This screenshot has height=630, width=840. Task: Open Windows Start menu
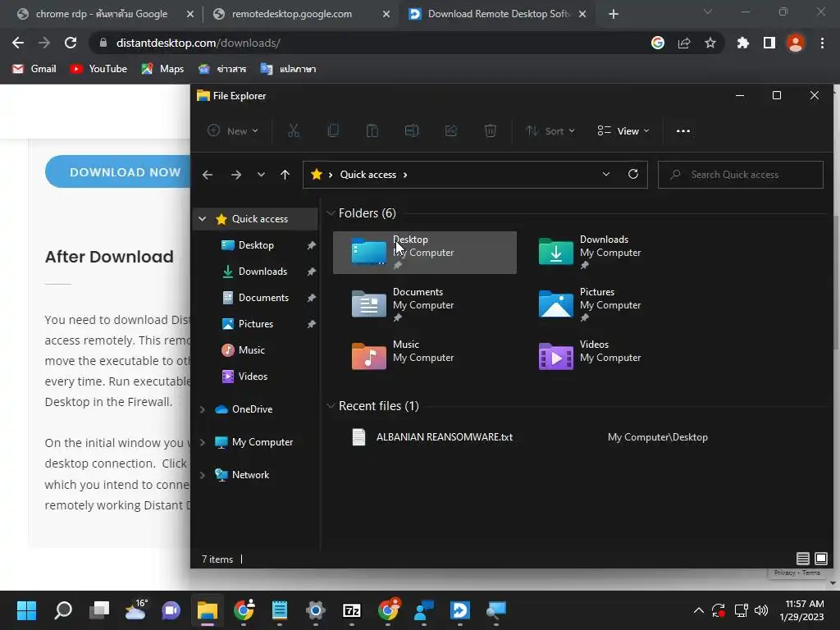click(26, 610)
